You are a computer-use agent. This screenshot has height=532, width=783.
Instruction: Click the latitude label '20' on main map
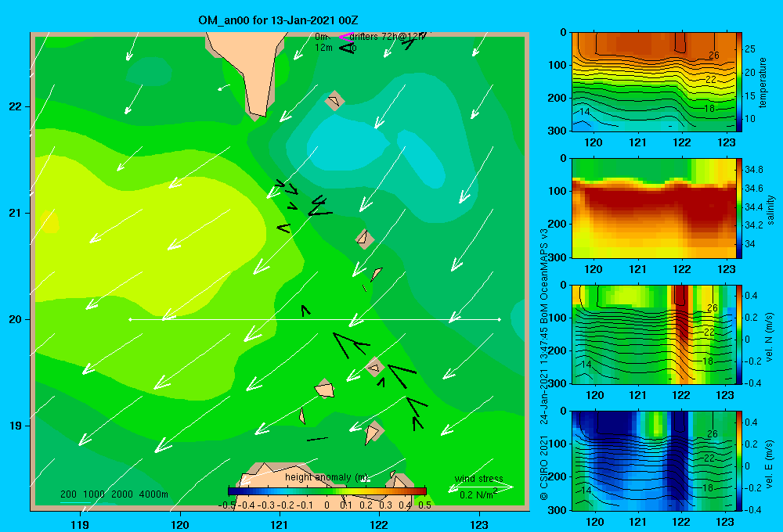point(16,319)
